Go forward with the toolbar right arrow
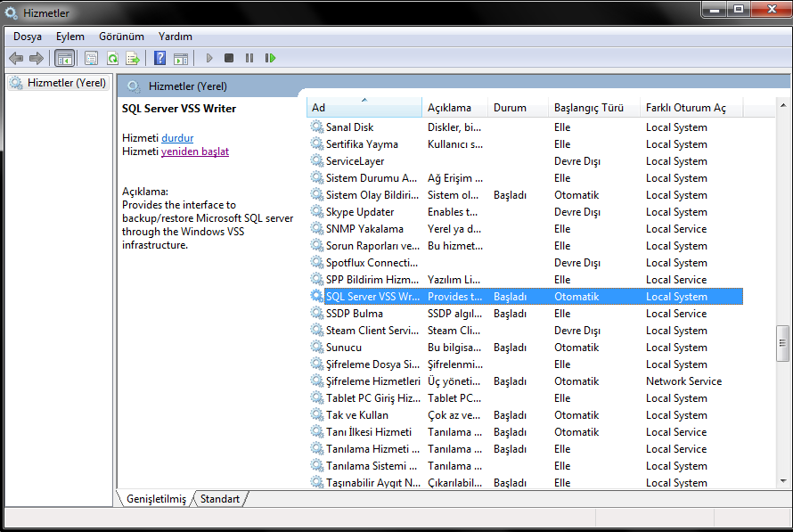 (x=37, y=58)
